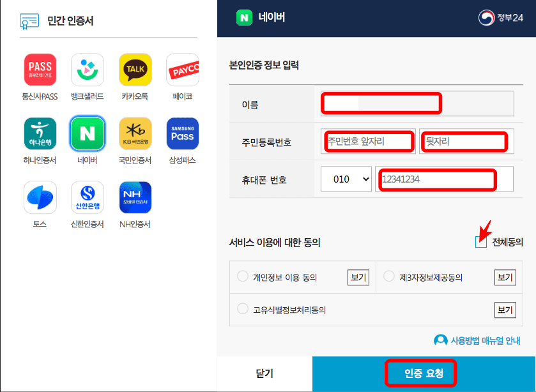Click the 인증 요청 button
This screenshot has height=392, width=536.
point(424,373)
